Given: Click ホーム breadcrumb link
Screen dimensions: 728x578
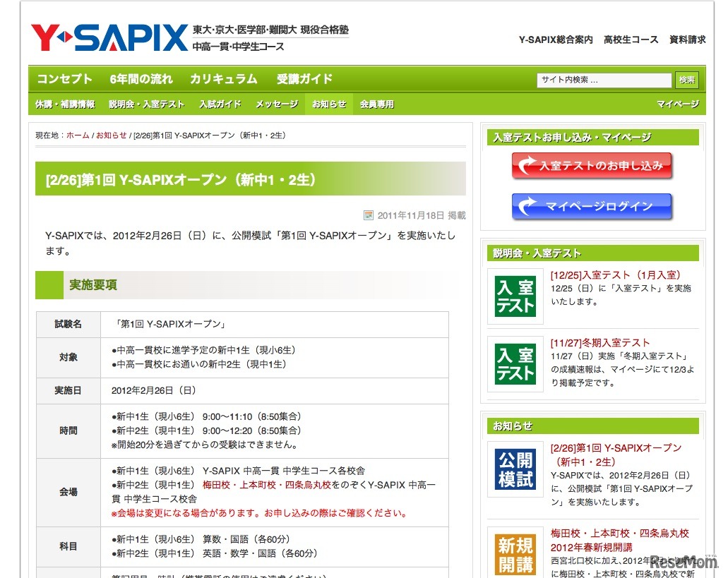Looking at the screenshot, I should tap(78, 136).
